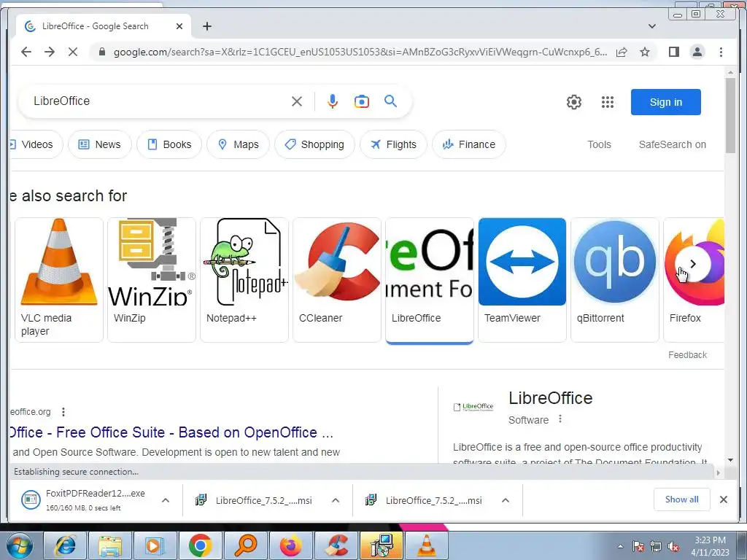Screen dimensions: 747x560
Task: Click the muted volume tray icon
Action: coord(673,546)
